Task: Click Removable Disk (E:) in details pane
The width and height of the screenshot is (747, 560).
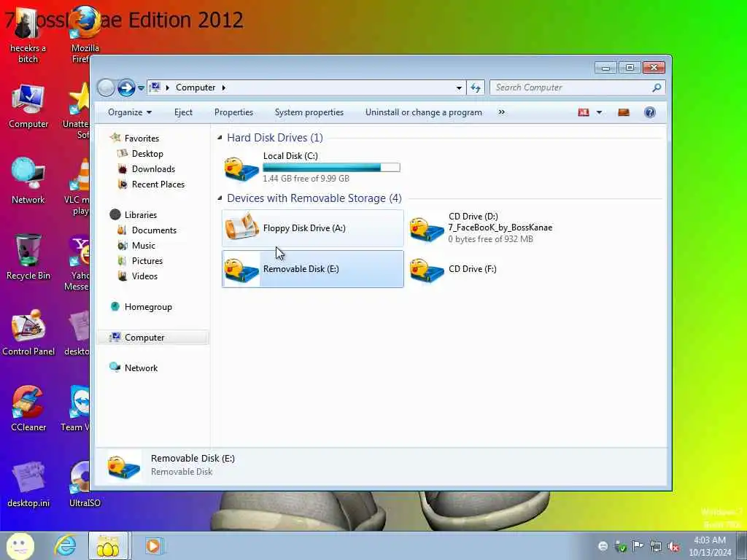Action: (x=193, y=459)
